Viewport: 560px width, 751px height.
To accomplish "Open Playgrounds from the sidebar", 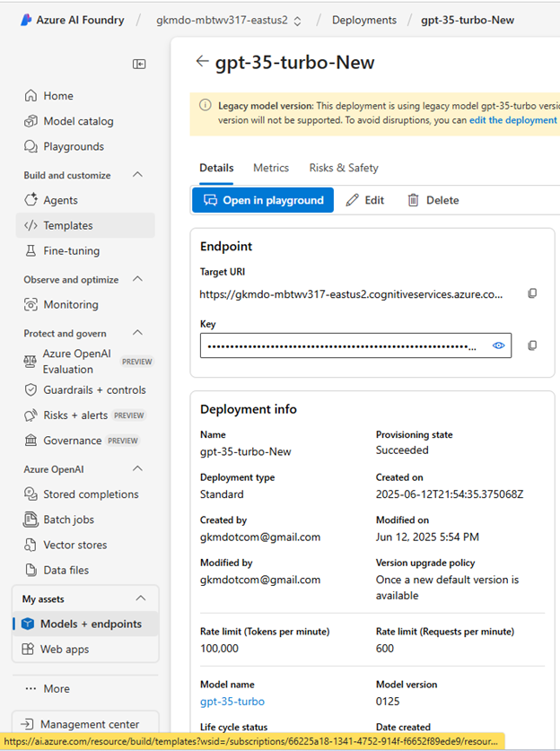I will 74,146.
